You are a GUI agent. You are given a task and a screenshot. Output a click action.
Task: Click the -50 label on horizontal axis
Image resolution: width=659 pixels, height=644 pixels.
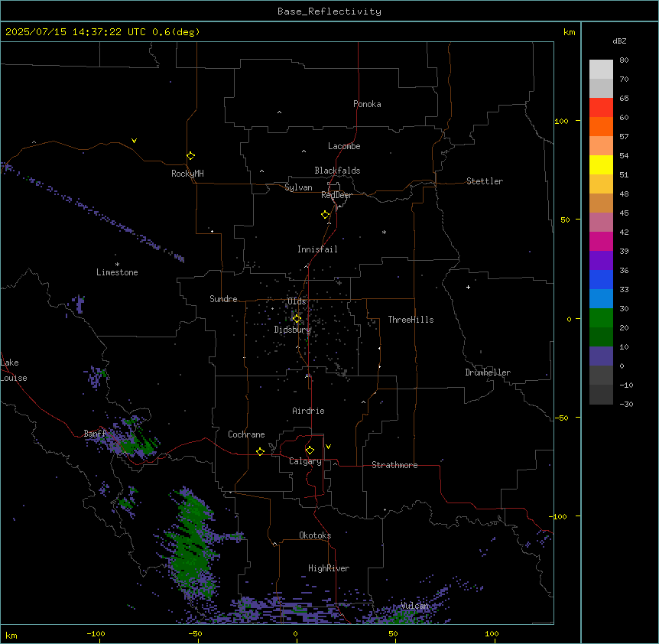tap(195, 633)
